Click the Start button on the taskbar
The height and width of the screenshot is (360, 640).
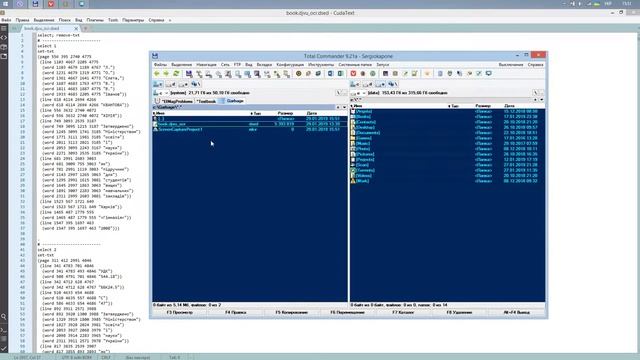click(5, 4)
